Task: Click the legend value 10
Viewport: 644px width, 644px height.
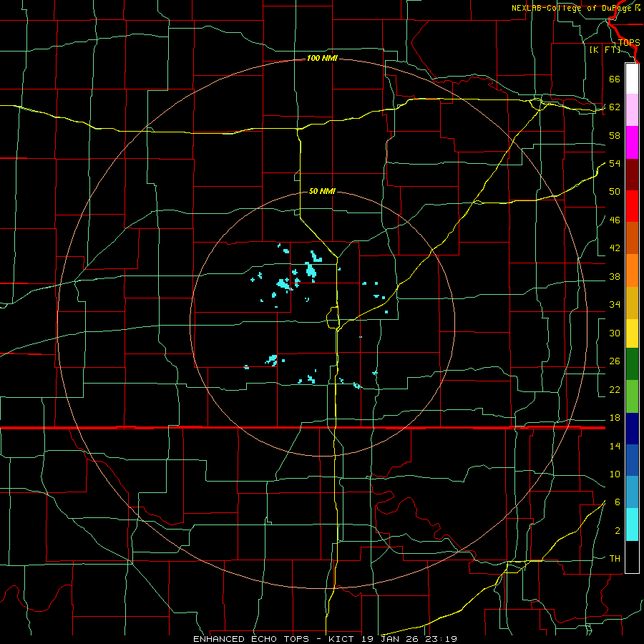Action: point(615,474)
